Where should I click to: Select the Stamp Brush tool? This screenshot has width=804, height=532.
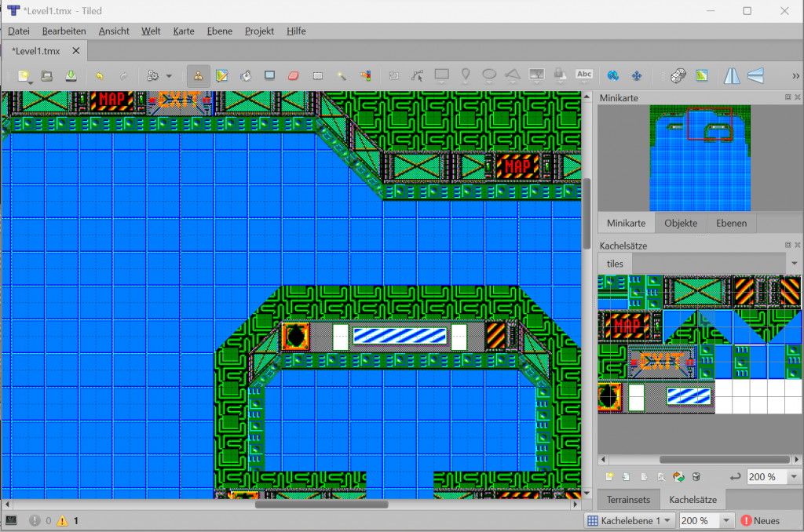pos(199,75)
